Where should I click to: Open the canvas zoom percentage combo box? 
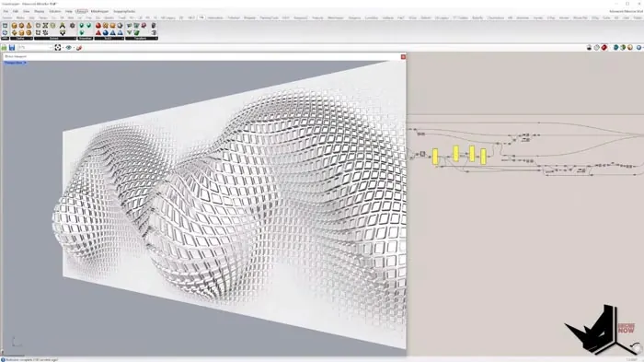tap(35, 48)
